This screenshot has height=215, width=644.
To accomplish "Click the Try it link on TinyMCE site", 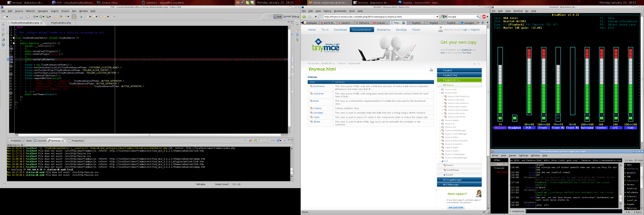I will 325,30.
